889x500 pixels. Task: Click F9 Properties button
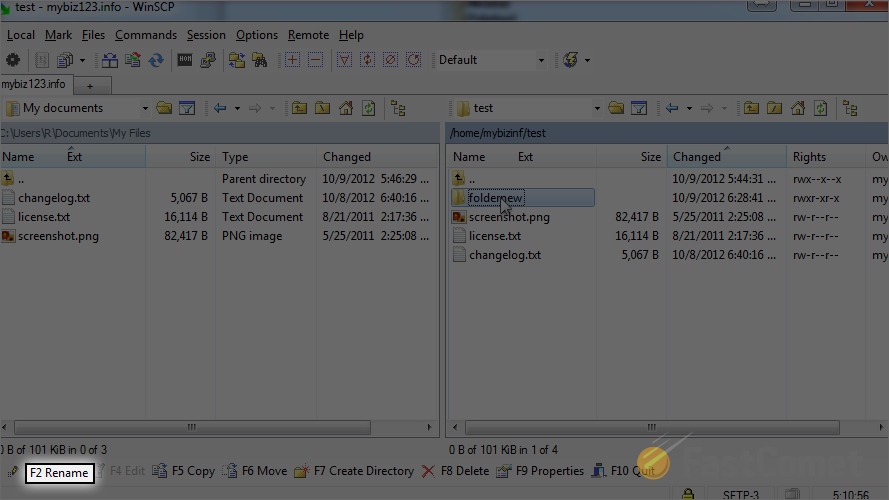540,471
